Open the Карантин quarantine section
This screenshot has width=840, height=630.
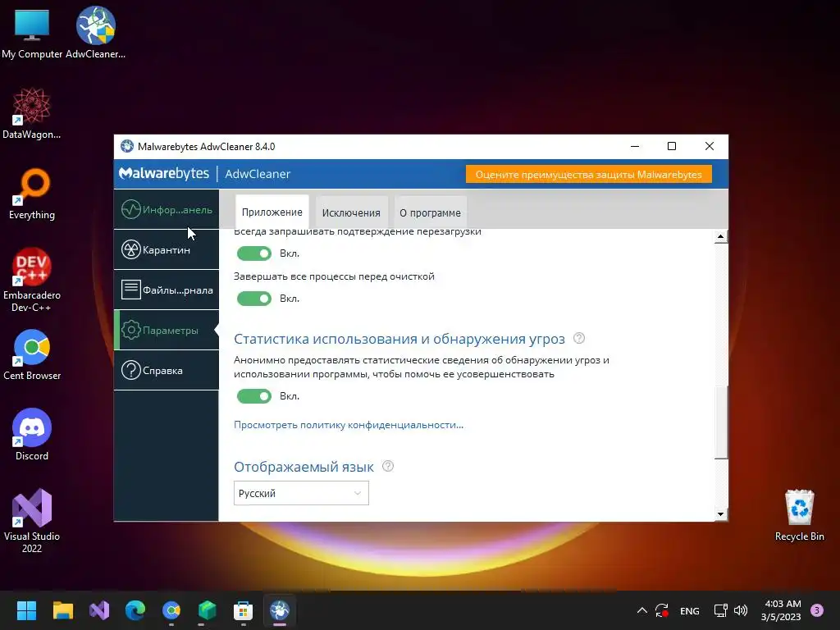(x=167, y=249)
